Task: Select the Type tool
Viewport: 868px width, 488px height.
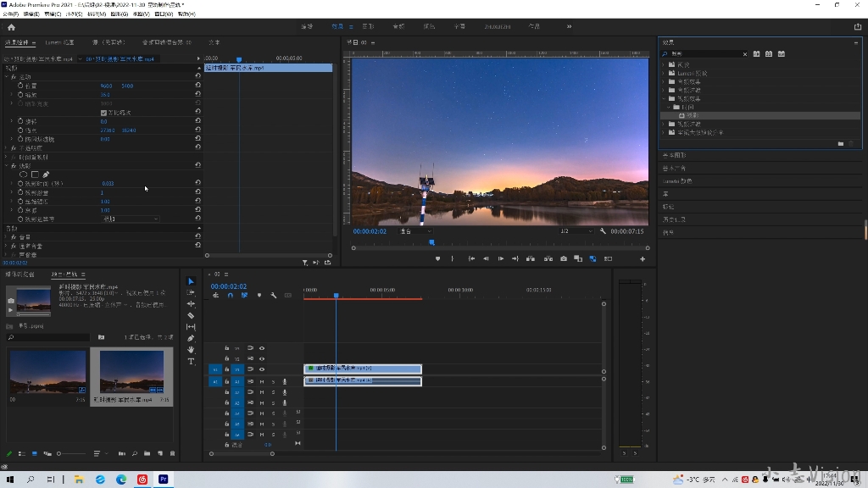Action: [191, 362]
